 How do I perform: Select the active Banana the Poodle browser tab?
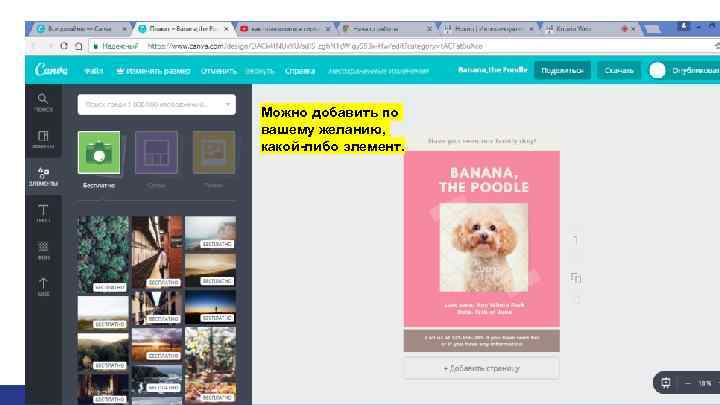coord(183,28)
